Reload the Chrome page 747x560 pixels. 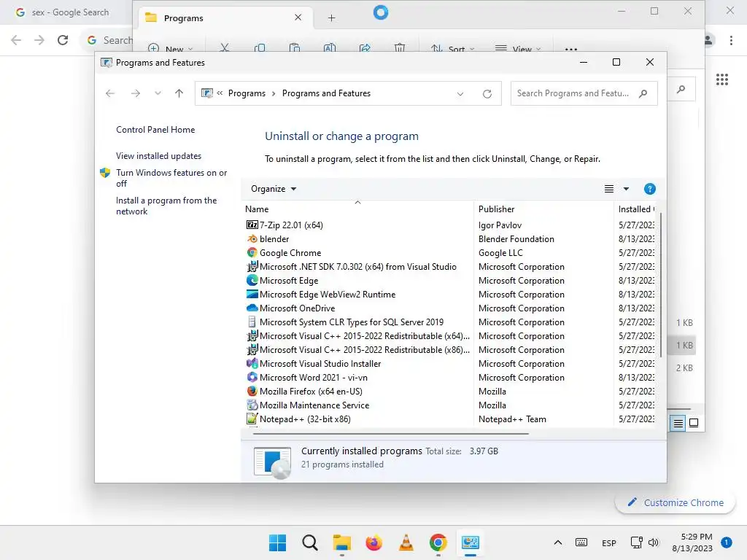point(63,40)
